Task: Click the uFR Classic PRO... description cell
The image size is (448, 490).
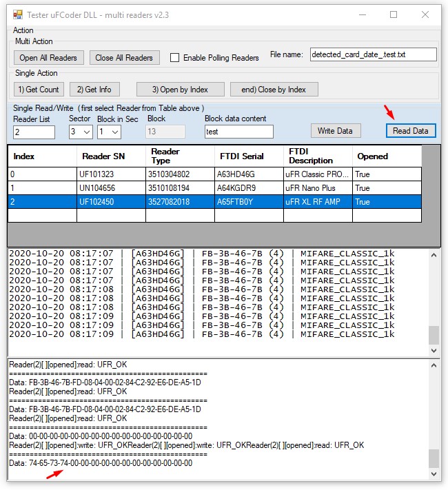Action: pyautogui.click(x=318, y=174)
